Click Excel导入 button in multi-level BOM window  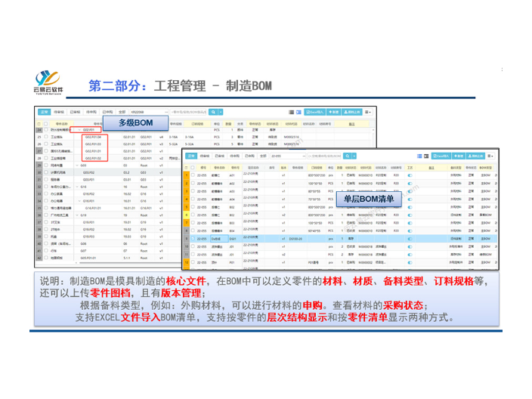tap(315, 112)
